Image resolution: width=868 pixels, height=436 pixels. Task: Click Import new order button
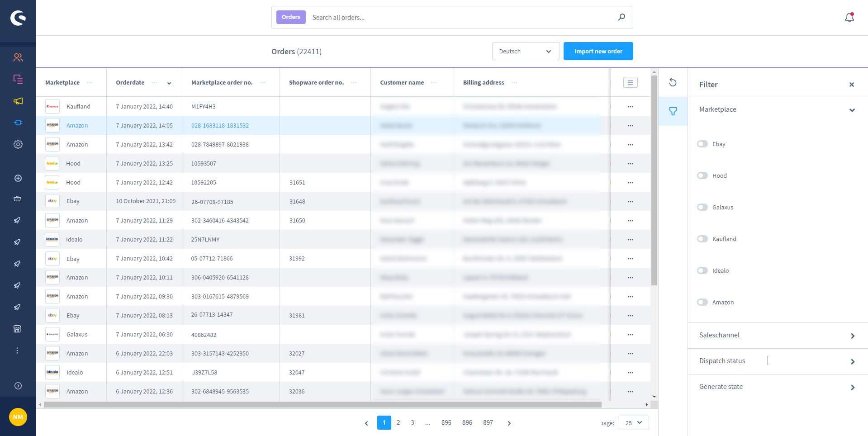(598, 51)
